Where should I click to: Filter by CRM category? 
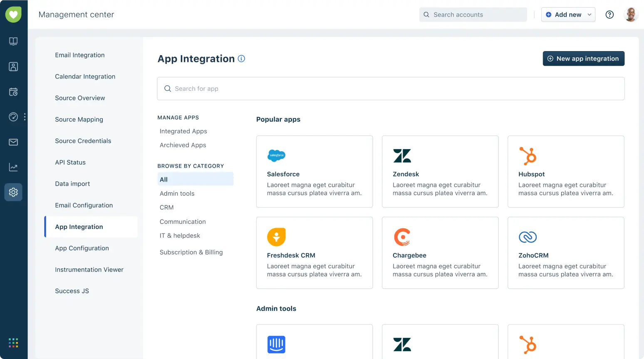[167, 207]
